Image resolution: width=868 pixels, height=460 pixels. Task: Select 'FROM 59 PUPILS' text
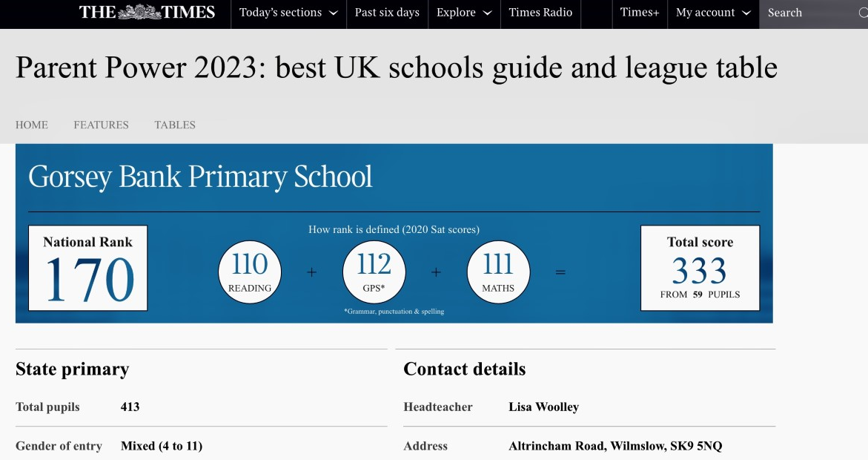click(x=700, y=295)
